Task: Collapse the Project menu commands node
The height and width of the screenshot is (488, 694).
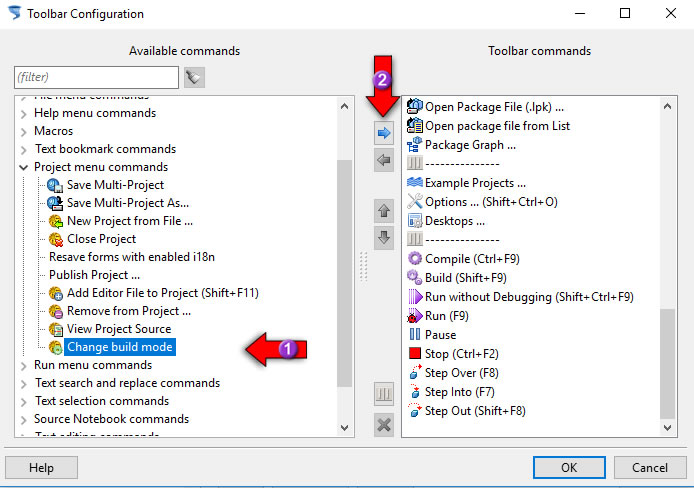Action: [23, 167]
